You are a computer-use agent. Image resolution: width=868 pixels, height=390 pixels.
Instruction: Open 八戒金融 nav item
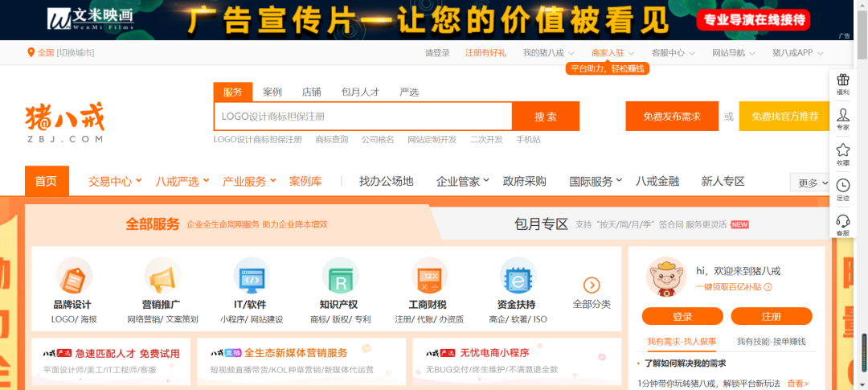657,181
